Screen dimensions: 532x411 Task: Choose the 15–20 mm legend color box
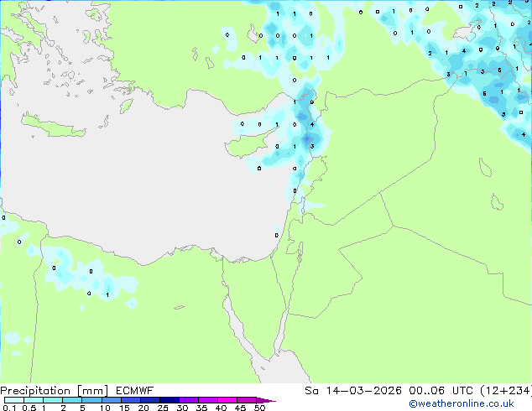point(130,400)
